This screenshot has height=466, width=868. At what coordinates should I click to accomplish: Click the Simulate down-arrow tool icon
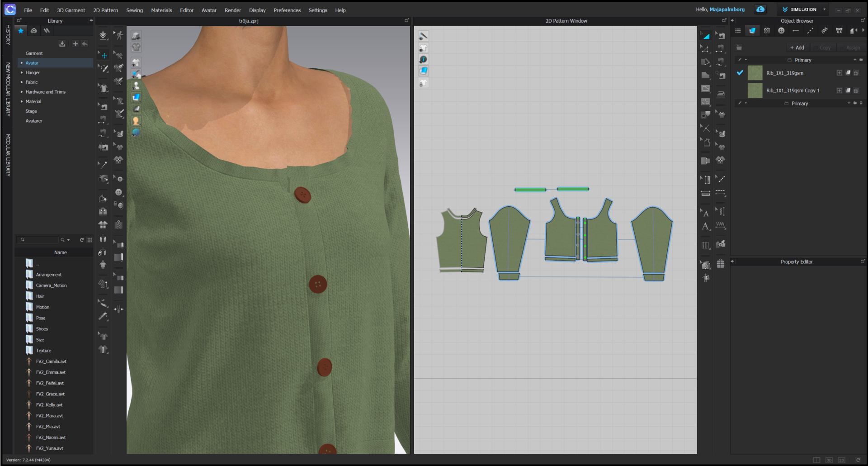[x=103, y=35]
